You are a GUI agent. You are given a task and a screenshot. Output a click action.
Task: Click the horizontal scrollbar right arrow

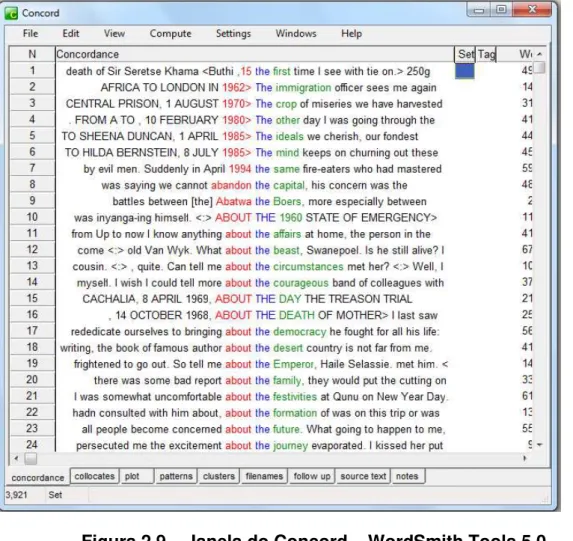point(525,458)
